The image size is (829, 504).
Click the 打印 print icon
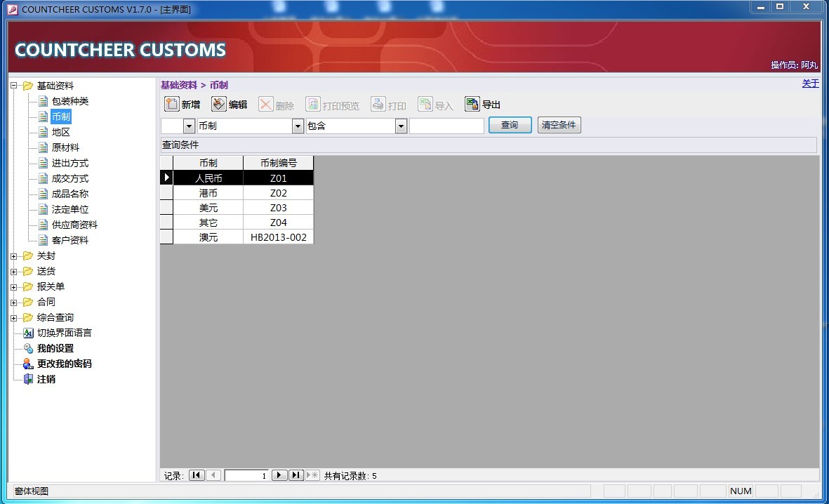pyautogui.click(x=378, y=104)
